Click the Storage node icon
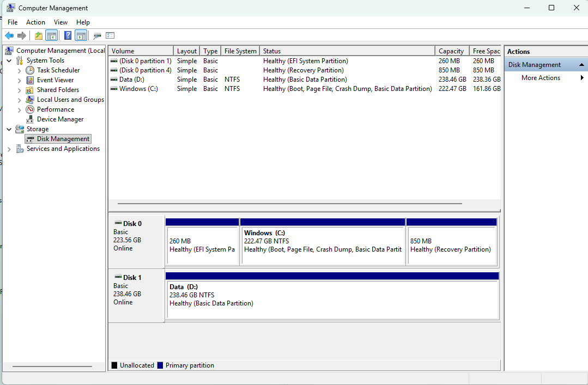Screen dimensions: 588x385 click(x=20, y=129)
